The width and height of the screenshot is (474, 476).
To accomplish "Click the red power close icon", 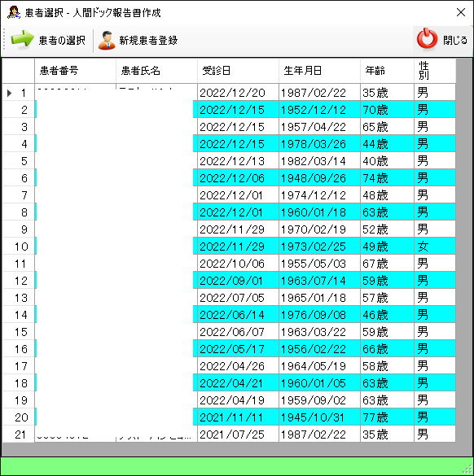I will (x=427, y=39).
